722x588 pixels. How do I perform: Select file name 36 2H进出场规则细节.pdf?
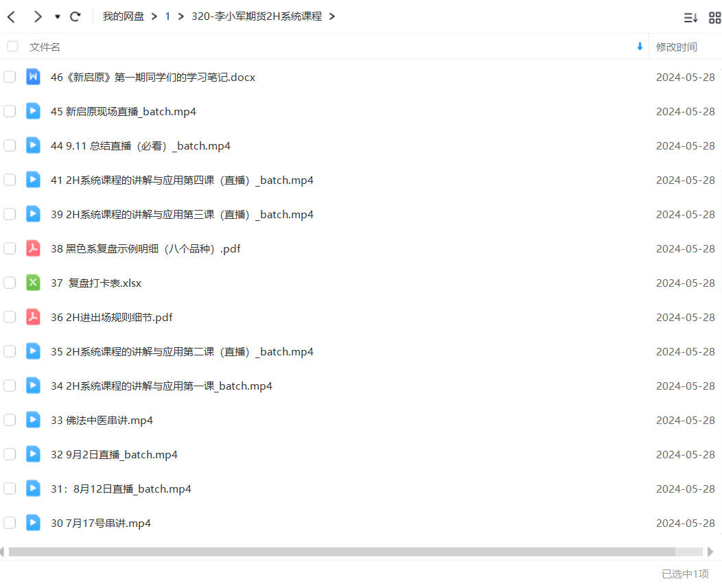click(111, 318)
